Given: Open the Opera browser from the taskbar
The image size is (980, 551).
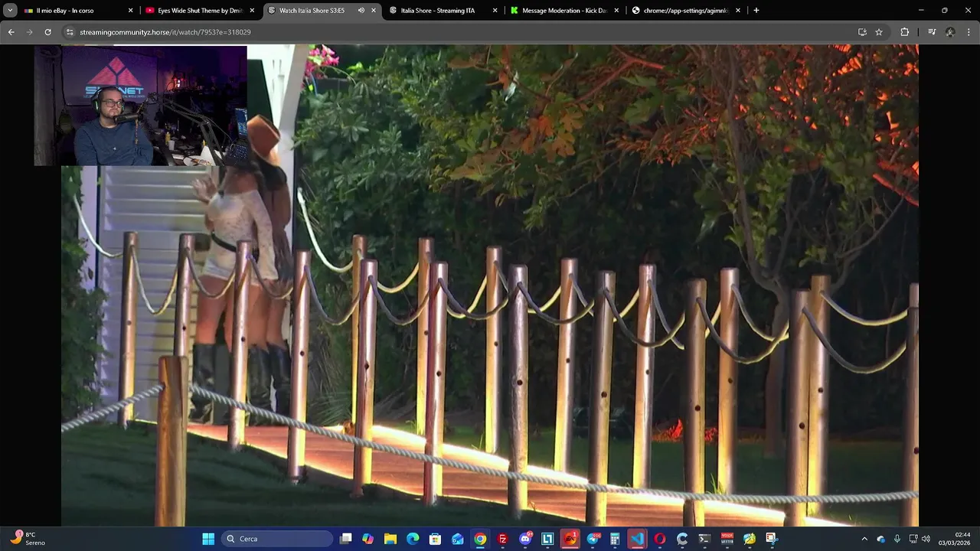Looking at the screenshot, I should point(660,539).
